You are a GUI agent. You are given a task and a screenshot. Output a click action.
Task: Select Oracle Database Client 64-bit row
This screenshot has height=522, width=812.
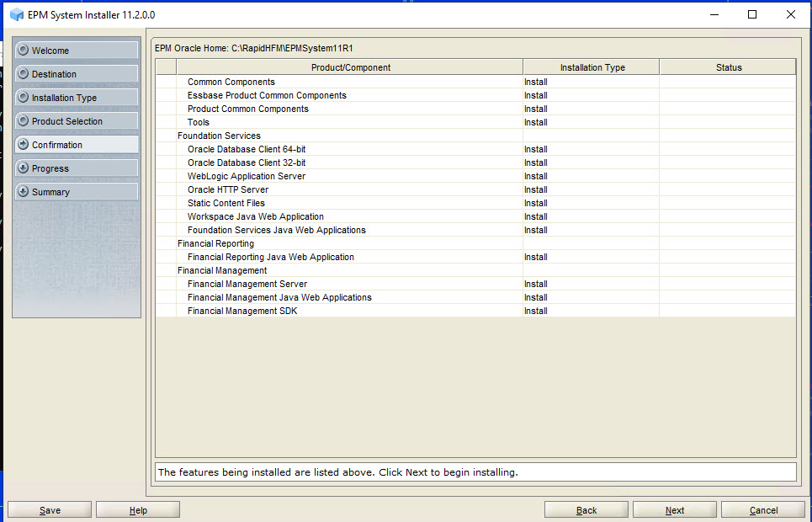click(475, 149)
